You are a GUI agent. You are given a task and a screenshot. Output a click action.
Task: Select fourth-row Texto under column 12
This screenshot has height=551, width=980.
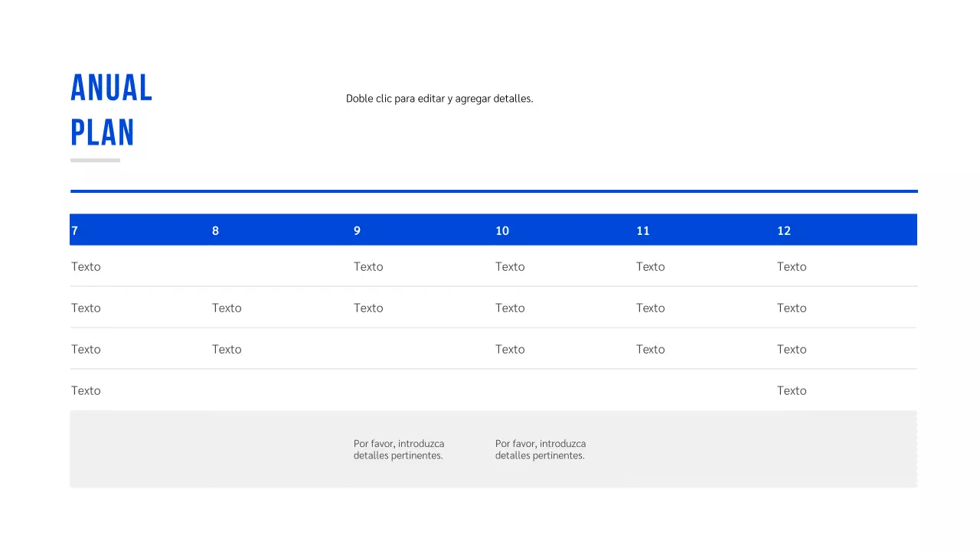[x=792, y=390]
